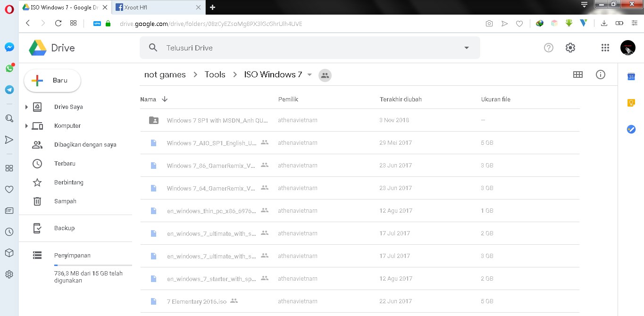The height and width of the screenshot is (316, 644).
Task: Take a snapshot with camera icon
Action: [x=489, y=23]
